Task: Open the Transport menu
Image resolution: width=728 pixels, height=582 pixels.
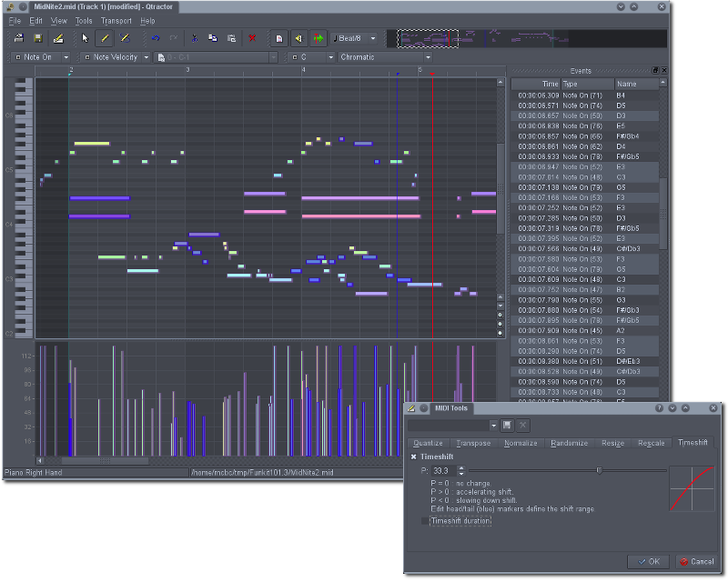Action: tap(116, 20)
